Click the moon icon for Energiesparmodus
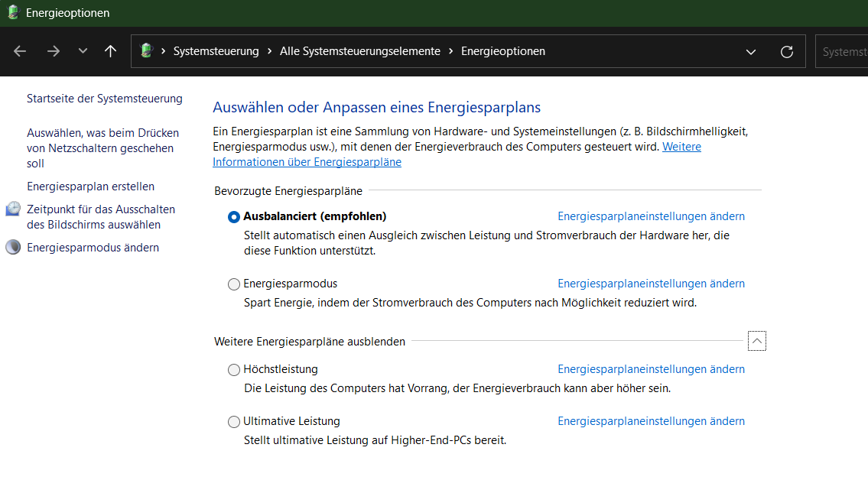Image resolution: width=868 pixels, height=493 pixels. point(13,248)
